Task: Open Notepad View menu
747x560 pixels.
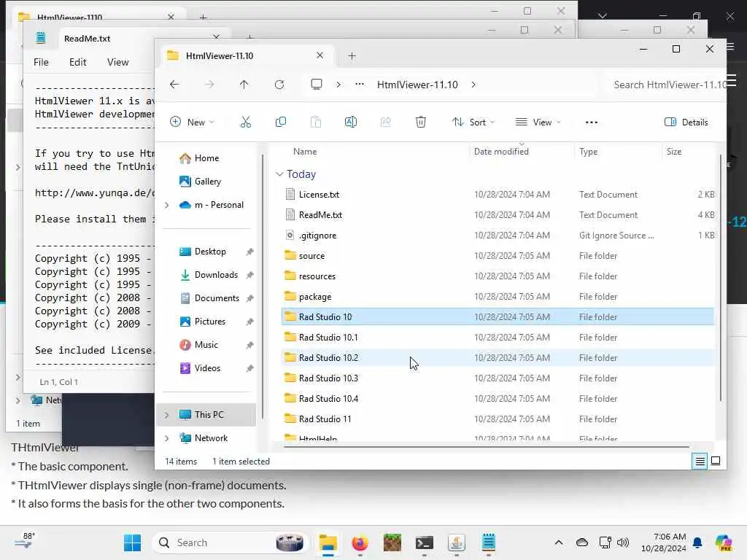Action: pyautogui.click(x=117, y=62)
